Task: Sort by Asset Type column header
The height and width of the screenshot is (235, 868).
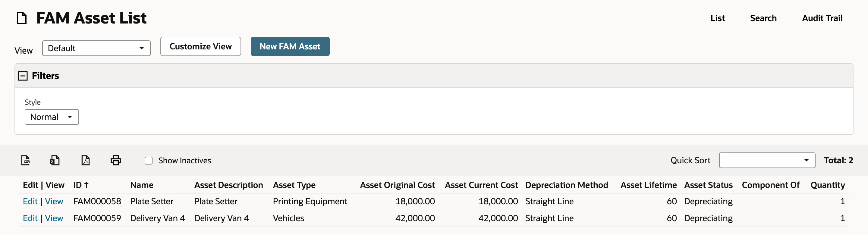Action: tap(294, 185)
